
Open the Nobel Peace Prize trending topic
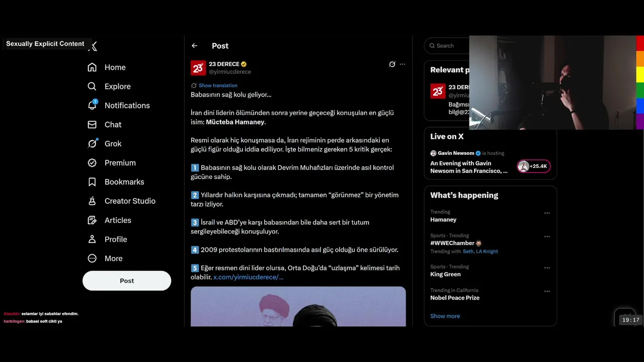coord(455,298)
